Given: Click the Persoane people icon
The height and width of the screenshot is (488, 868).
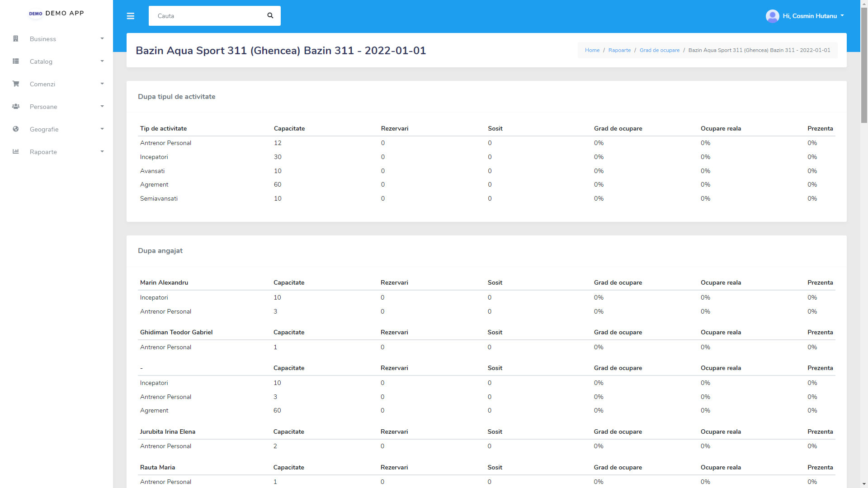Looking at the screenshot, I should tap(16, 107).
